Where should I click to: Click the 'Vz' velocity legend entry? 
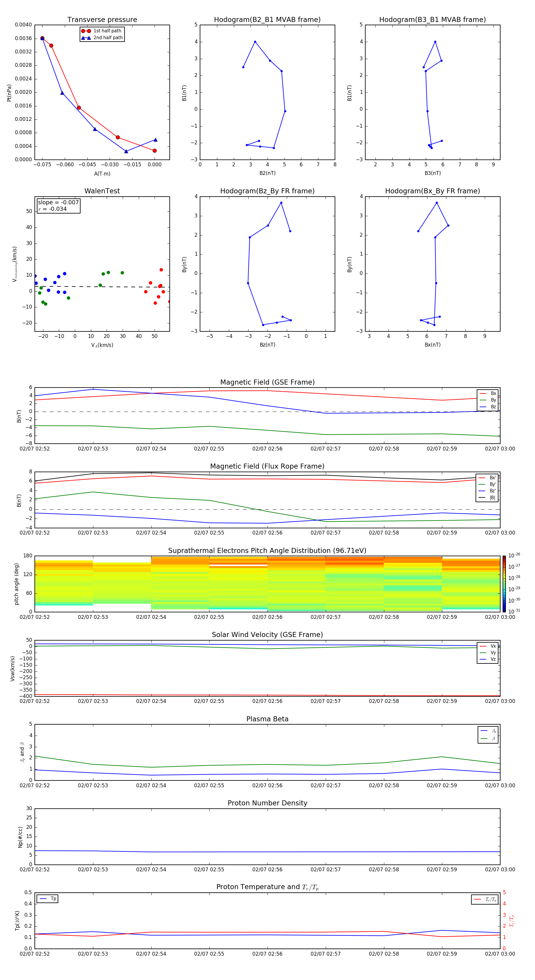488,659
